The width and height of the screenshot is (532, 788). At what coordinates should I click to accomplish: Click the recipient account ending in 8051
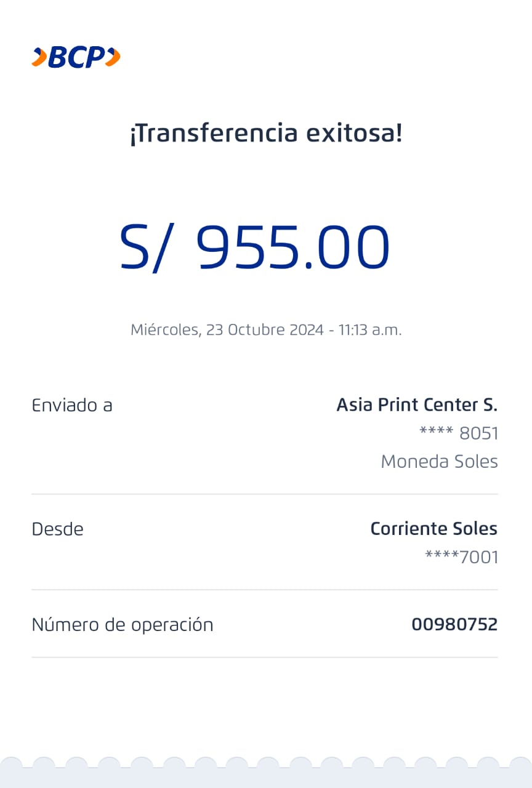coord(458,433)
